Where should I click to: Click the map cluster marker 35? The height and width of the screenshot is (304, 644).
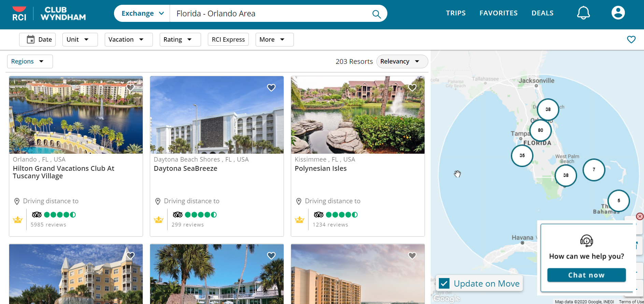click(x=522, y=155)
